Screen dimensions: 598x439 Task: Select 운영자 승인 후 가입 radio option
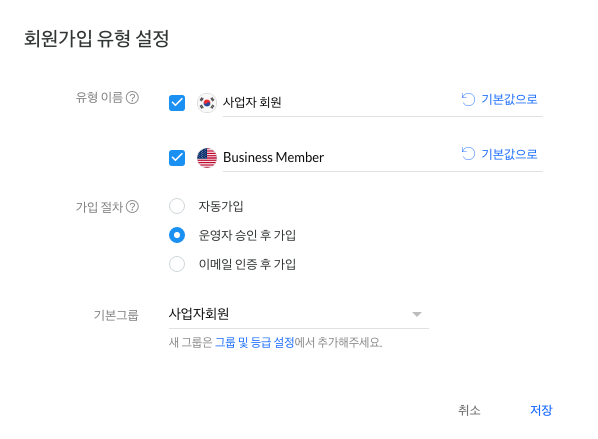[x=177, y=235]
